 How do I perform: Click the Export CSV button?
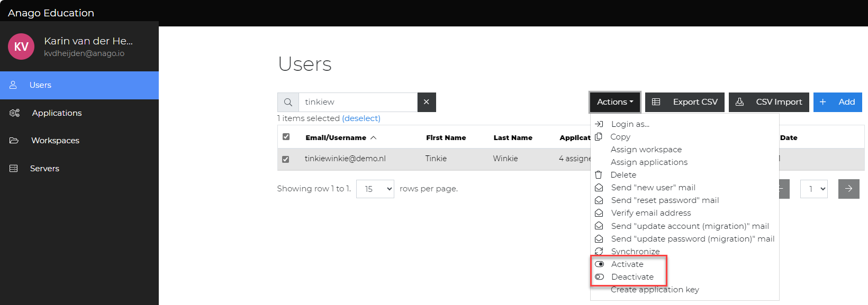(x=684, y=102)
